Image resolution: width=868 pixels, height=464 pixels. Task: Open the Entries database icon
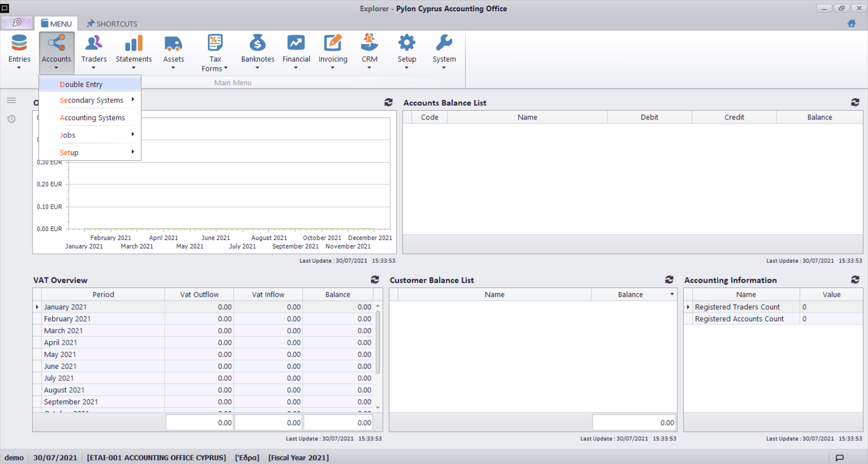click(19, 43)
